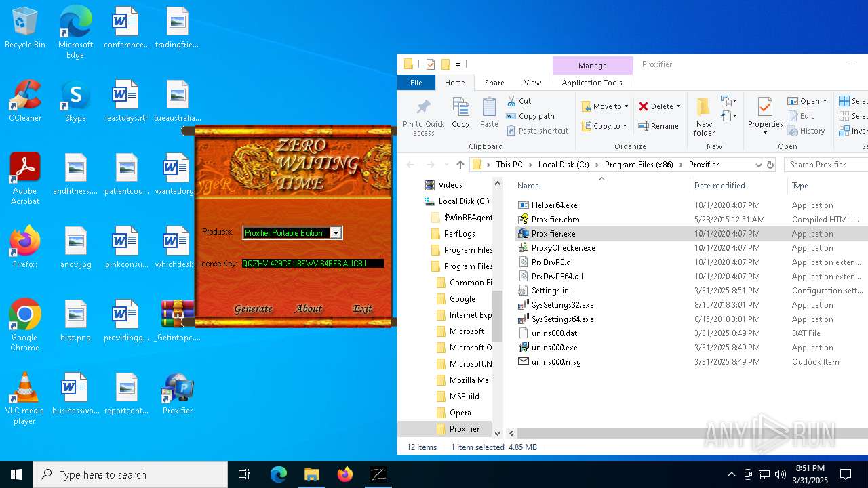868x488 pixels.
Task: Click the Copy ribbon button
Action: click(x=460, y=113)
